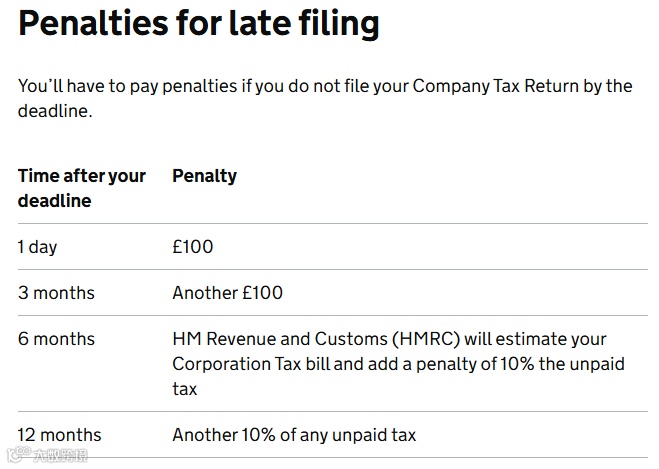Click the "£100" penalty for 1 day
The height and width of the screenshot is (469, 659).
click(x=193, y=247)
